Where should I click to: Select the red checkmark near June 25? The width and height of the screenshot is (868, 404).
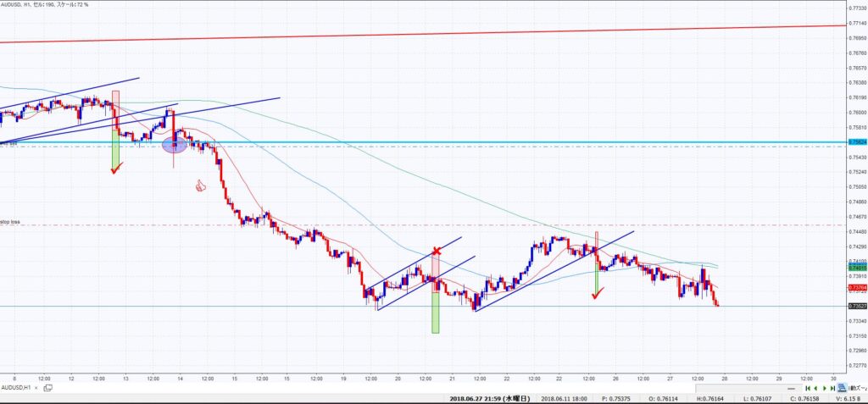(598, 294)
